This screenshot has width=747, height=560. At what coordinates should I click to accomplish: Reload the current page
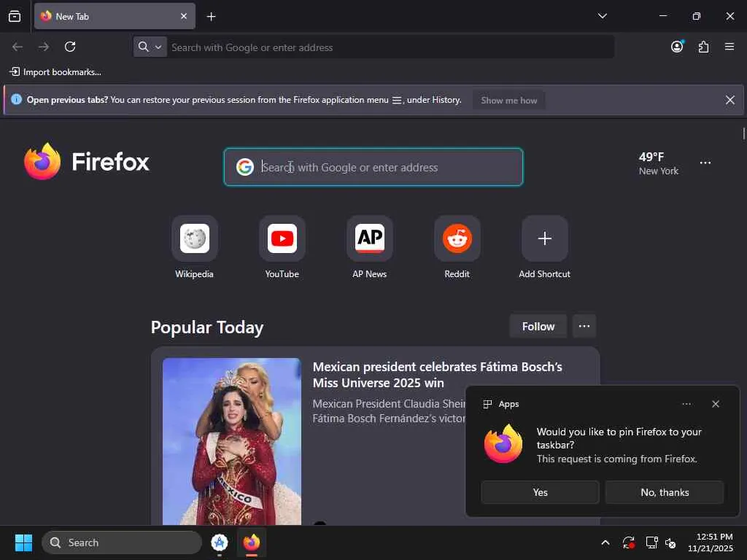point(70,47)
